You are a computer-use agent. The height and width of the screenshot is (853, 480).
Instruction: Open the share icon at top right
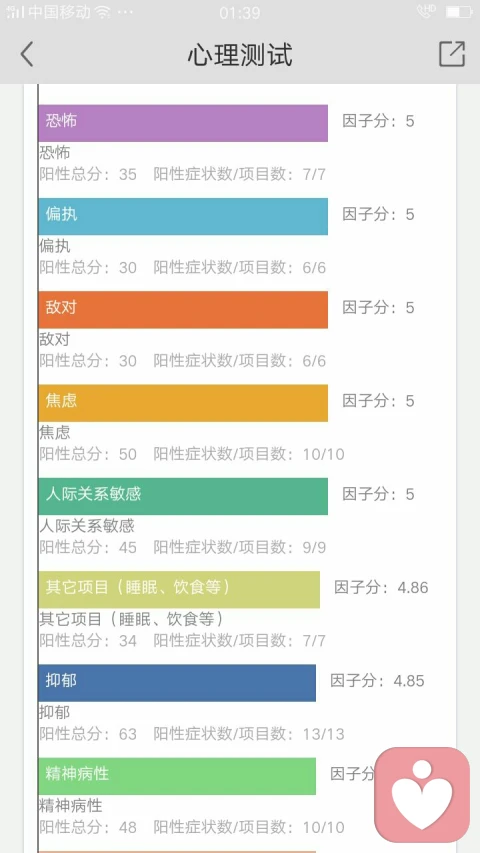tap(452, 54)
